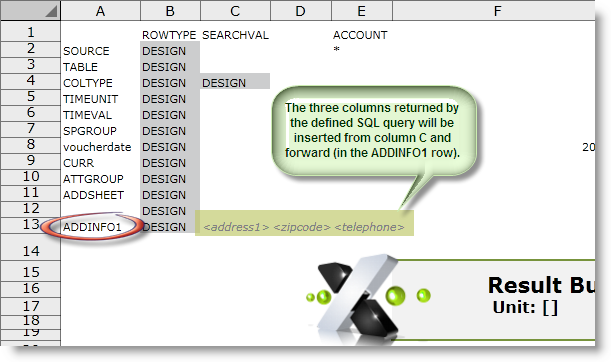Select row 2 header
Image resolution: width=611 pixels, height=362 pixels.
(30, 49)
